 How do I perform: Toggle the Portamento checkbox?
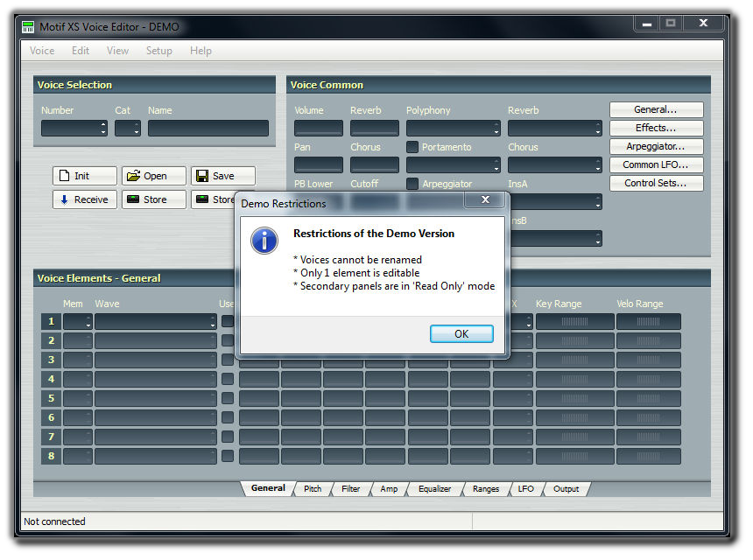pyautogui.click(x=412, y=147)
